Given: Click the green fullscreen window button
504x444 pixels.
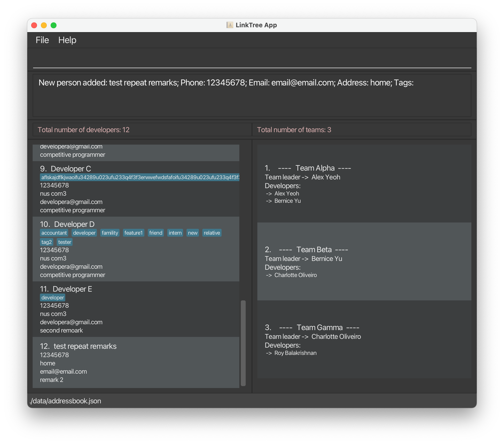Looking at the screenshot, I should tap(54, 25).
